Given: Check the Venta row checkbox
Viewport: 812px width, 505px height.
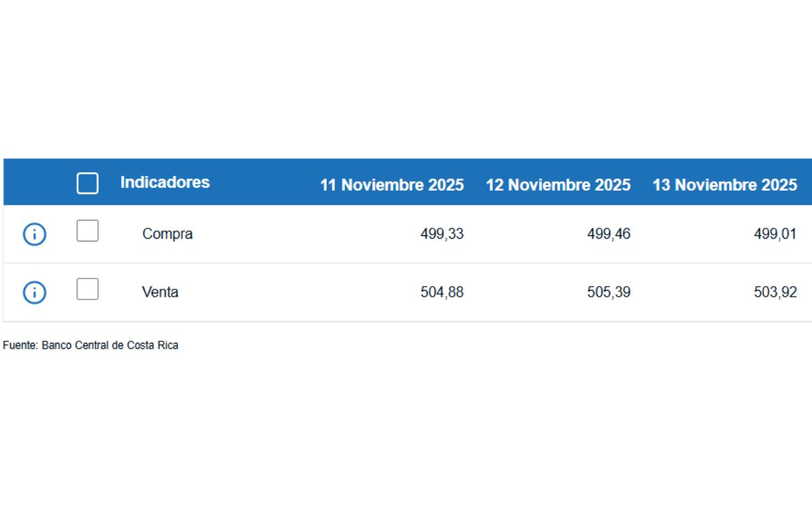Looking at the screenshot, I should tap(87, 290).
